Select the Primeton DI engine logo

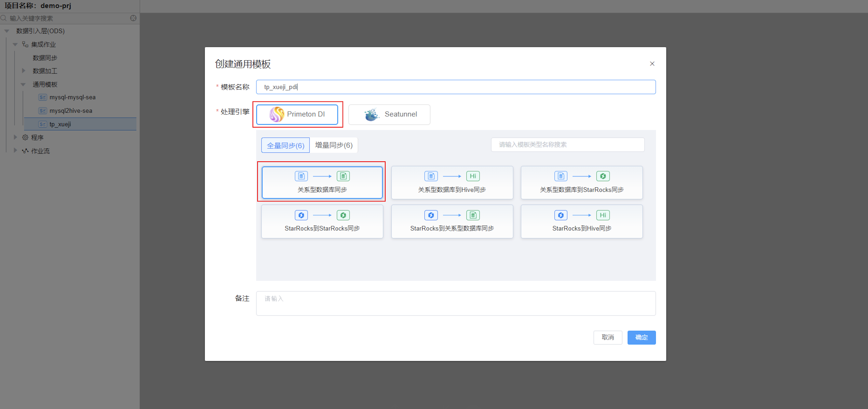click(x=276, y=115)
